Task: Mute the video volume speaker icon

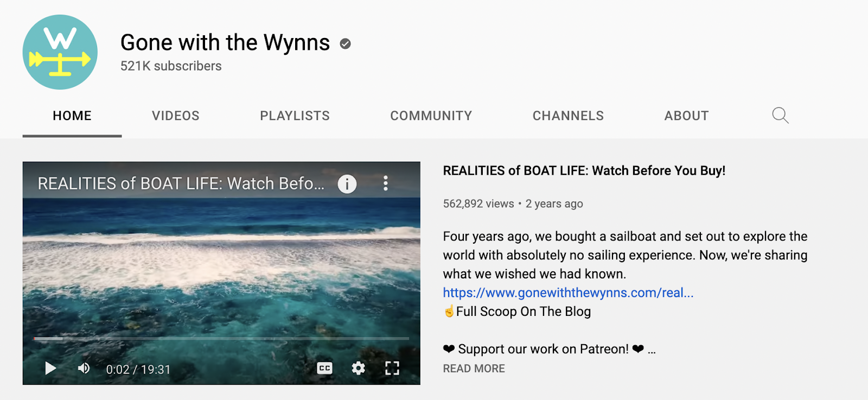Action: pos(84,369)
